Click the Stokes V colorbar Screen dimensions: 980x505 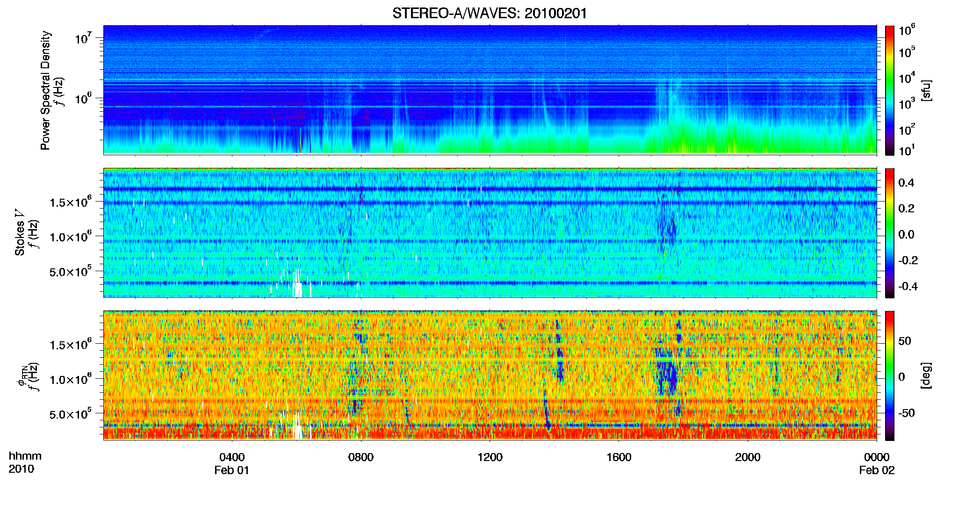(x=890, y=233)
